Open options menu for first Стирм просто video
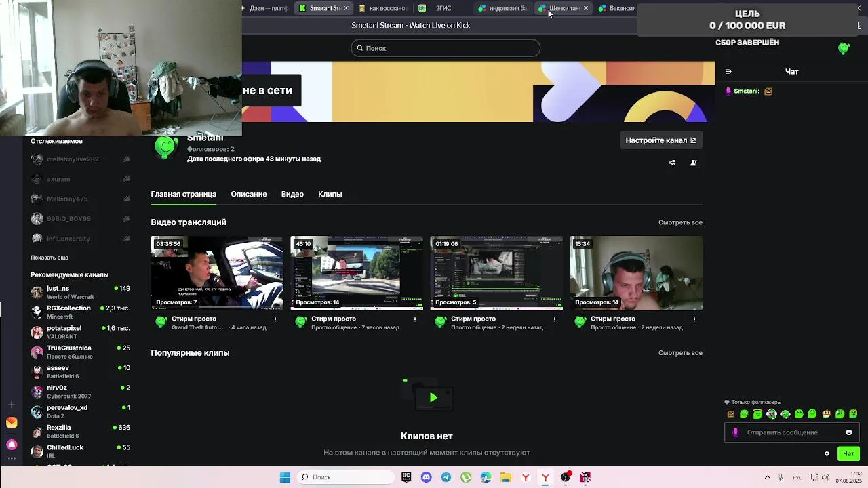Screen dimensions: 868x488 point(275,319)
